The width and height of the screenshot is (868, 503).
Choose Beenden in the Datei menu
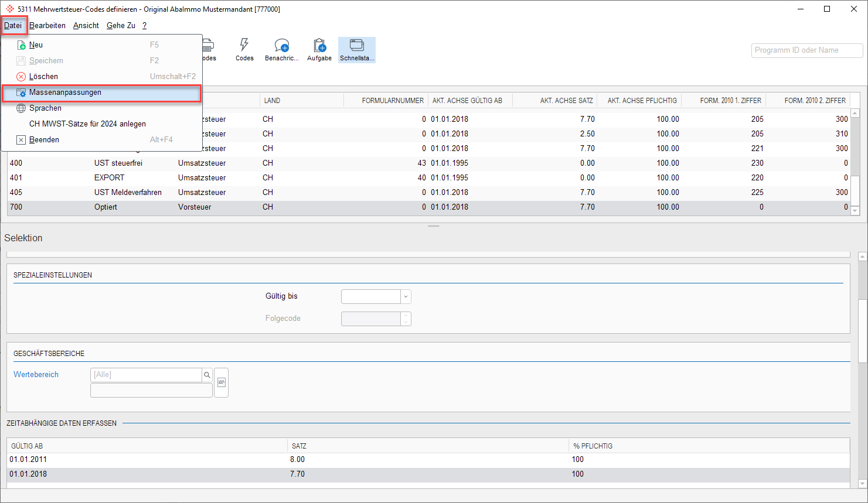[44, 140]
